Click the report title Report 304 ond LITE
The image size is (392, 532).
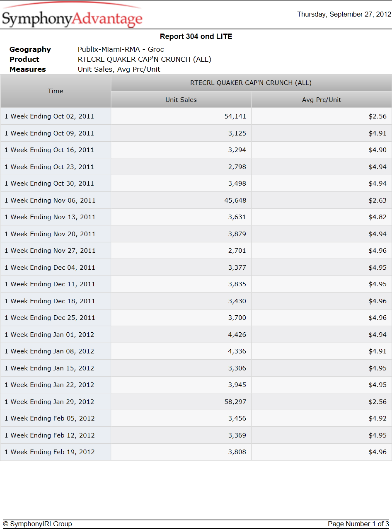tap(196, 36)
